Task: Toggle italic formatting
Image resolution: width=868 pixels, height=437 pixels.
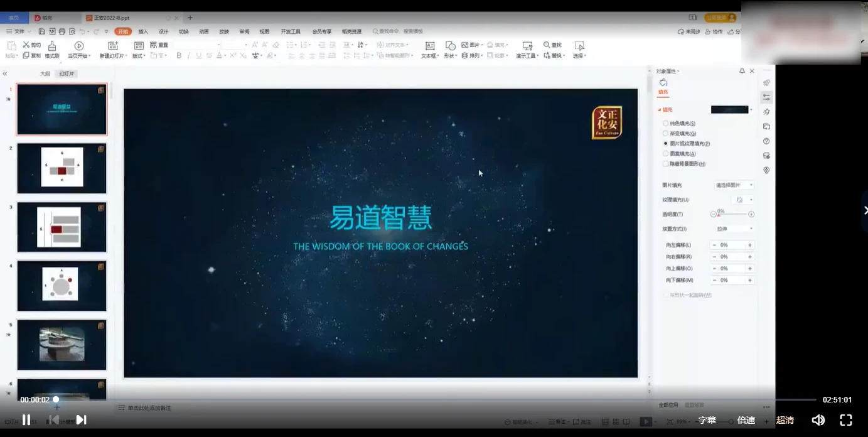Action: [189, 55]
